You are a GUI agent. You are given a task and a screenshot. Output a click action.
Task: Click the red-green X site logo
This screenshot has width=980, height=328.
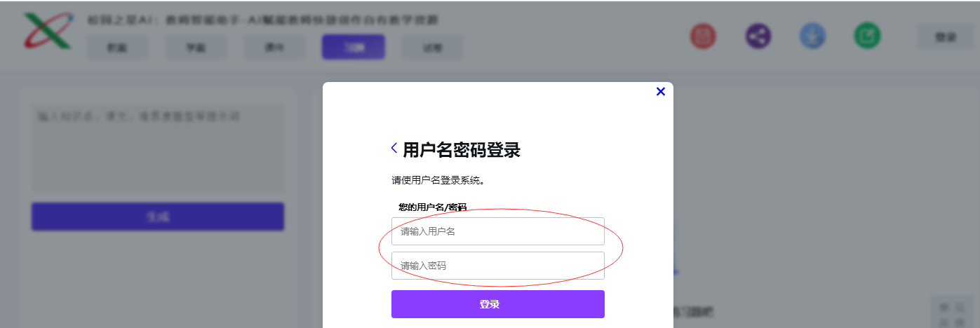[48, 32]
